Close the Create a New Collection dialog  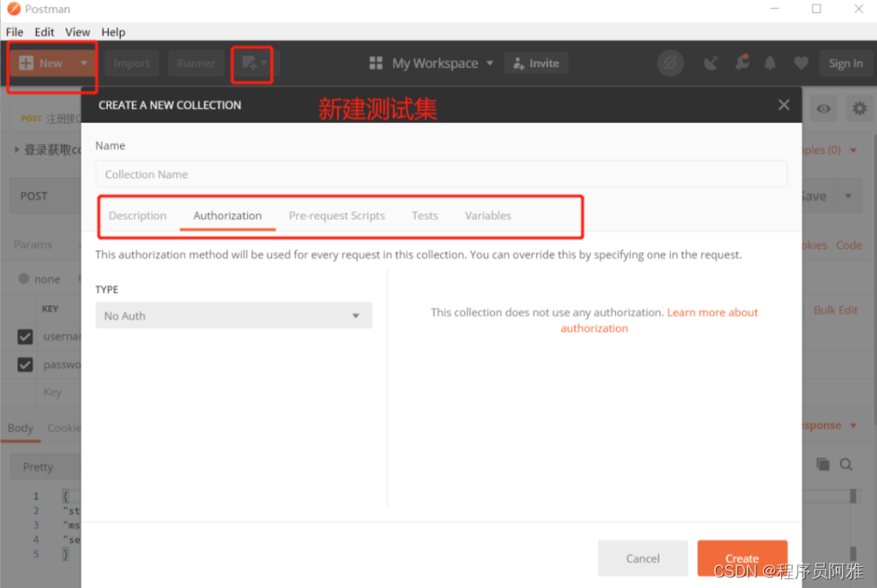[784, 104]
